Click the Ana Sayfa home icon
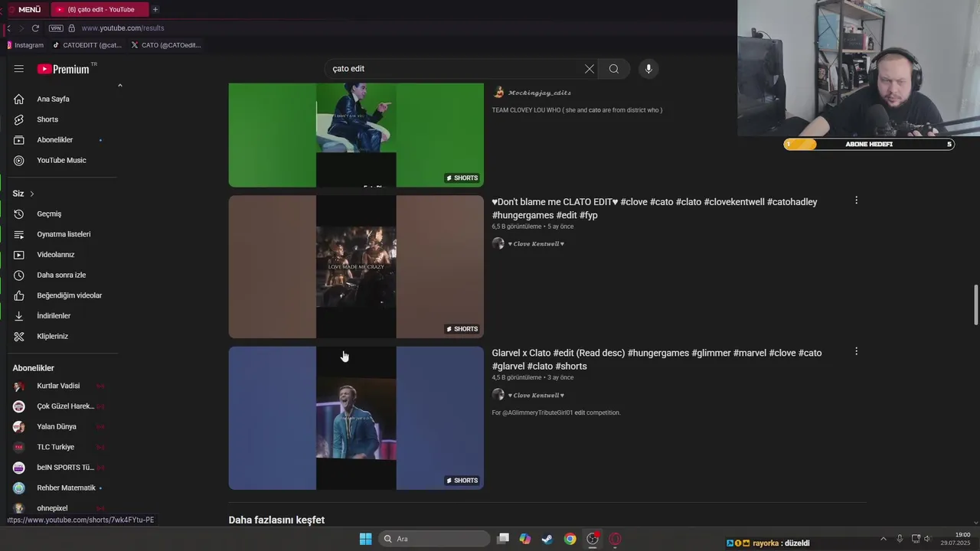Screen dimensions: 980x551 tap(19, 99)
